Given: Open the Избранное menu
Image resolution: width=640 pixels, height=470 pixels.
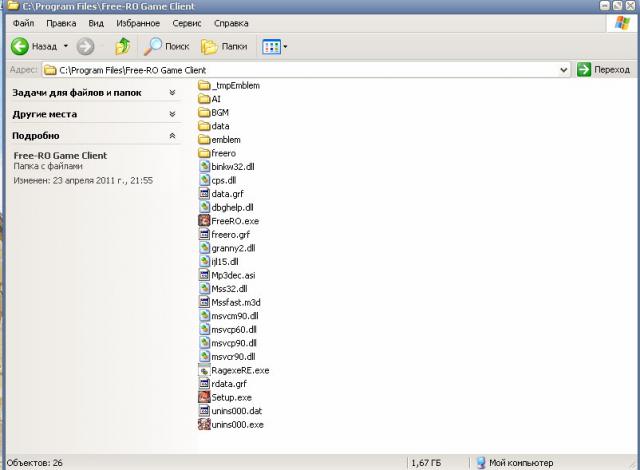Looking at the screenshot, I should [138, 23].
